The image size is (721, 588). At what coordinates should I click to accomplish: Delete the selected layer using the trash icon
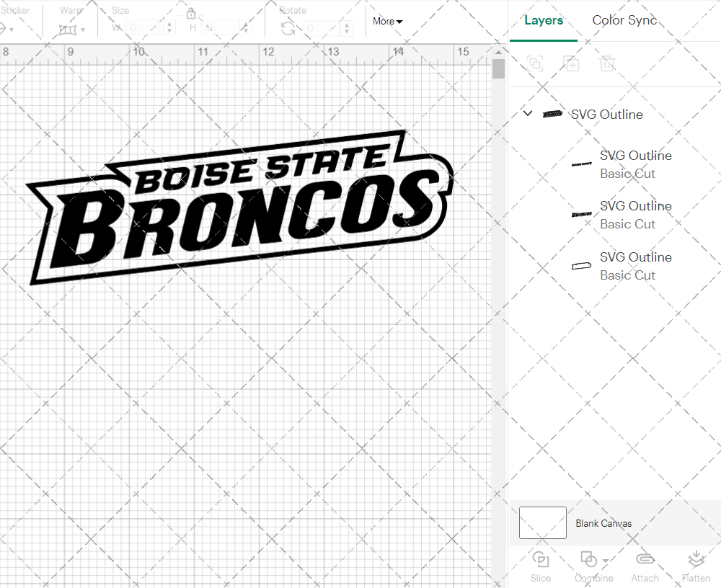point(608,63)
